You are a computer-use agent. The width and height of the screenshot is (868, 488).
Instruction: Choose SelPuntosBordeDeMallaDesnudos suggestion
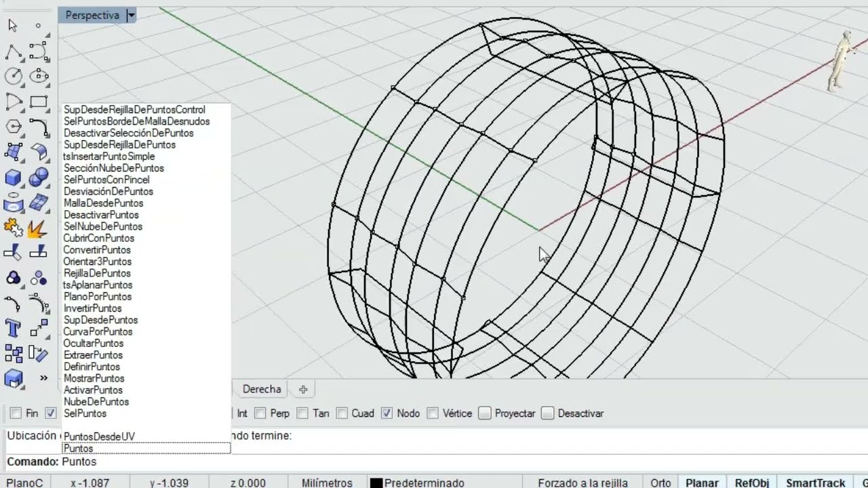[x=136, y=121]
